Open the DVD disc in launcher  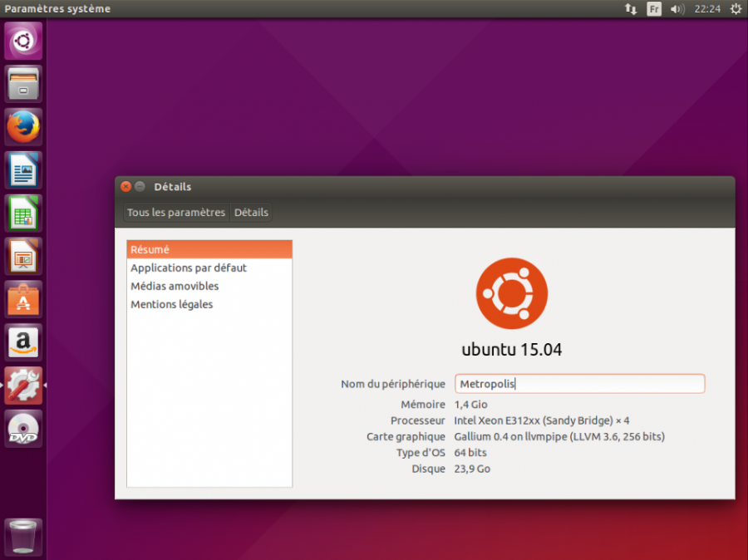(23, 429)
